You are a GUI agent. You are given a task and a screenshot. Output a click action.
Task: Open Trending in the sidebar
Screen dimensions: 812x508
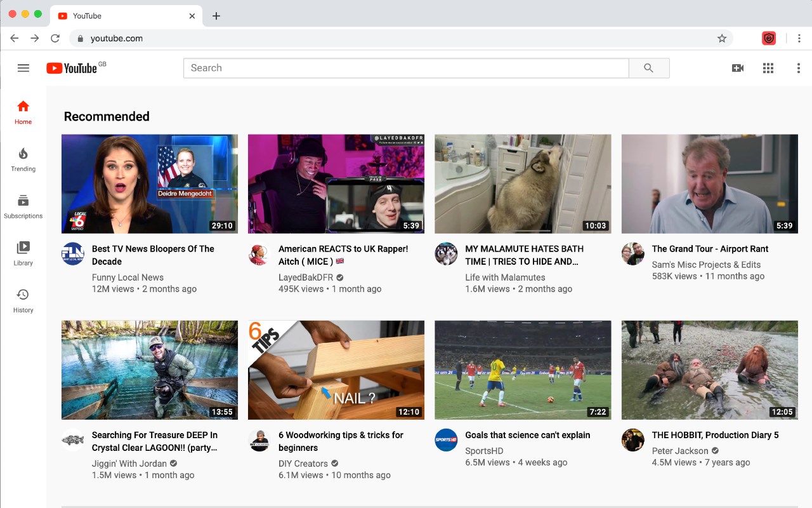click(23, 159)
